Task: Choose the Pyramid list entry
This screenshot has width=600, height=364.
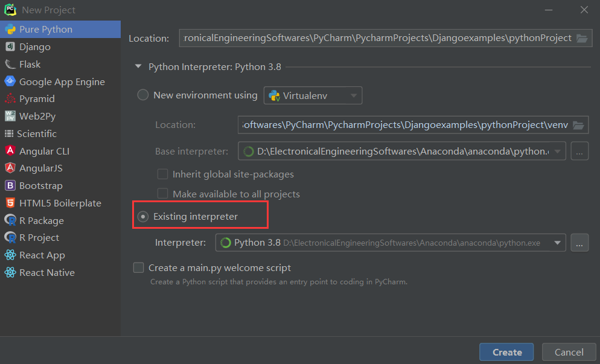Action: tap(60, 98)
